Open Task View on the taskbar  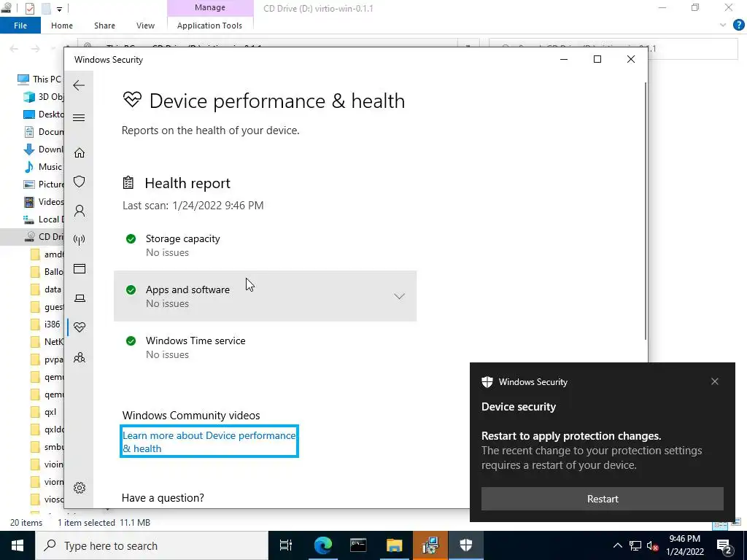(x=286, y=545)
